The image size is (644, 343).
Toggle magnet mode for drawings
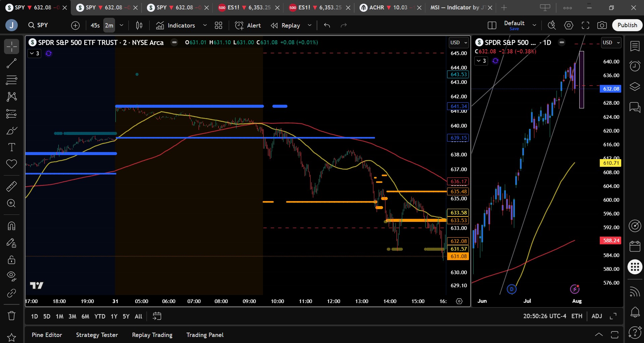pyautogui.click(x=11, y=226)
